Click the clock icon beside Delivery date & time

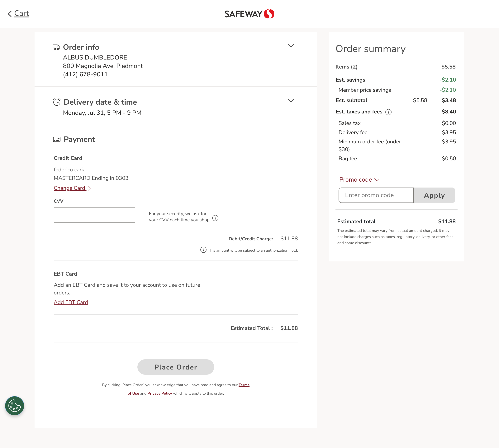[57, 102]
